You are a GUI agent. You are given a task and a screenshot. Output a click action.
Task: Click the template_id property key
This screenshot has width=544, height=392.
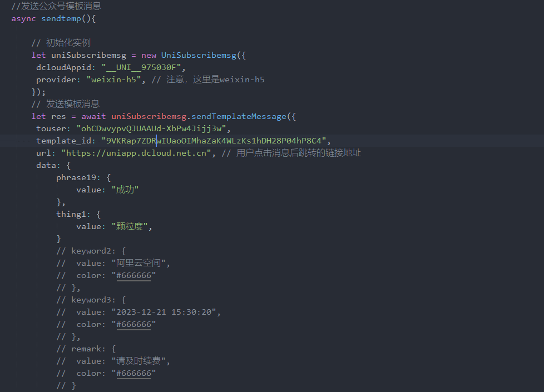pyautogui.click(x=63, y=141)
